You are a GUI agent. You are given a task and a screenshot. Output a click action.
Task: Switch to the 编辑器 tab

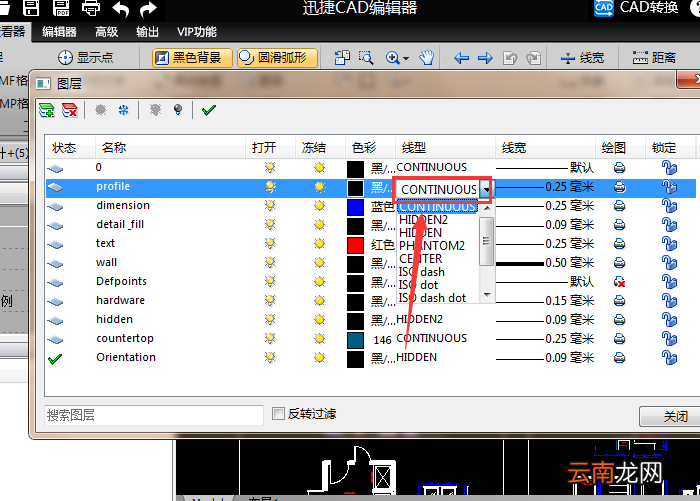point(59,32)
